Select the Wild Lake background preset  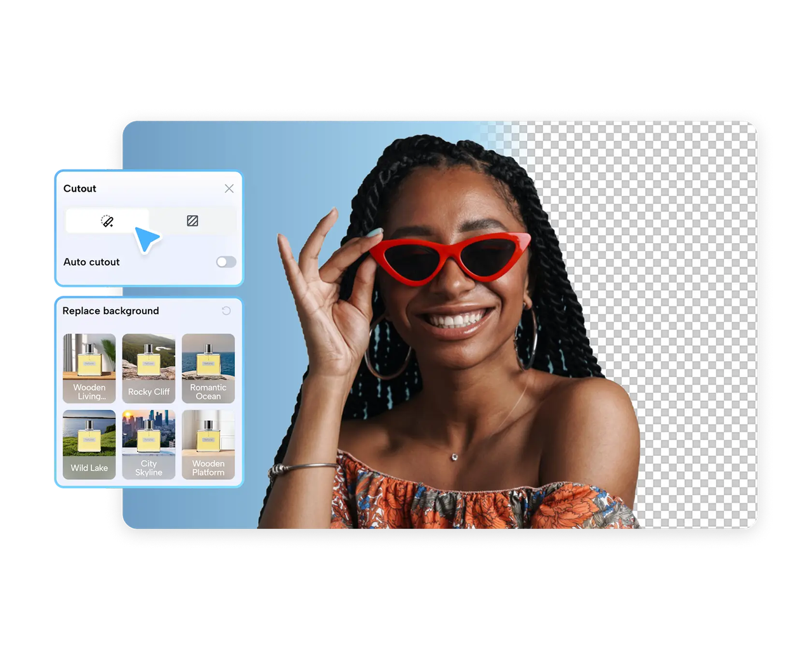(89, 444)
